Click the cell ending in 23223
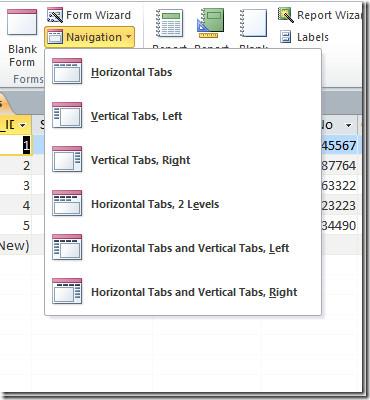 coord(340,205)
